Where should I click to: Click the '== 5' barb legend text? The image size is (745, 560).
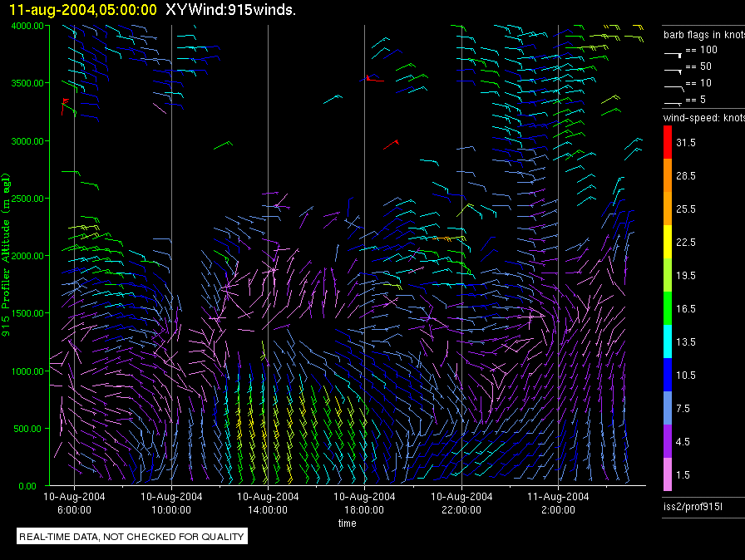click(x=696, y=100)
